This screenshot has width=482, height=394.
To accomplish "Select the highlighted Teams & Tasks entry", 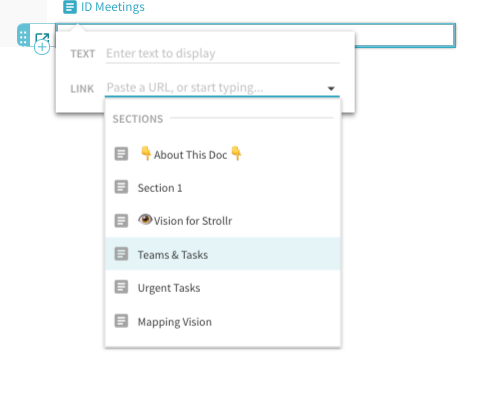I will point(223,254).
